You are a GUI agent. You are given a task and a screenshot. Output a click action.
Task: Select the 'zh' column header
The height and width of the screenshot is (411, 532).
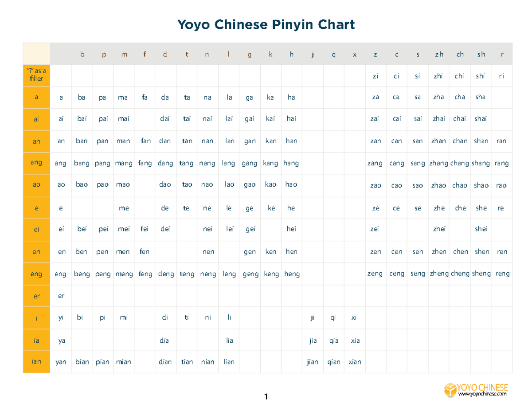(439, 55)
